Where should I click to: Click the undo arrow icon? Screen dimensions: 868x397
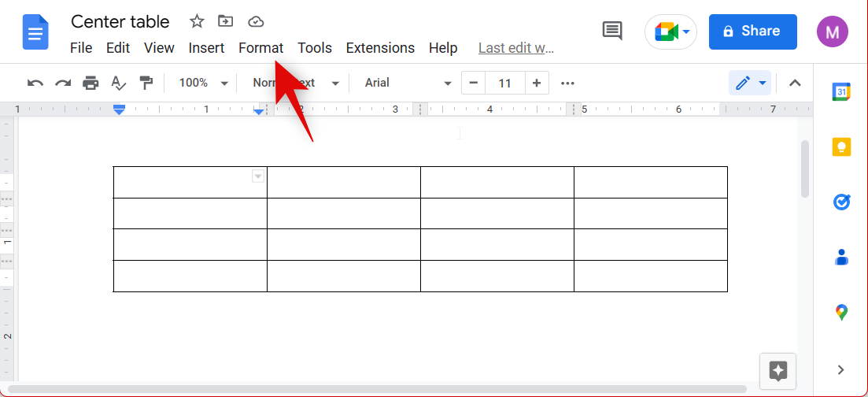point(35,83)
